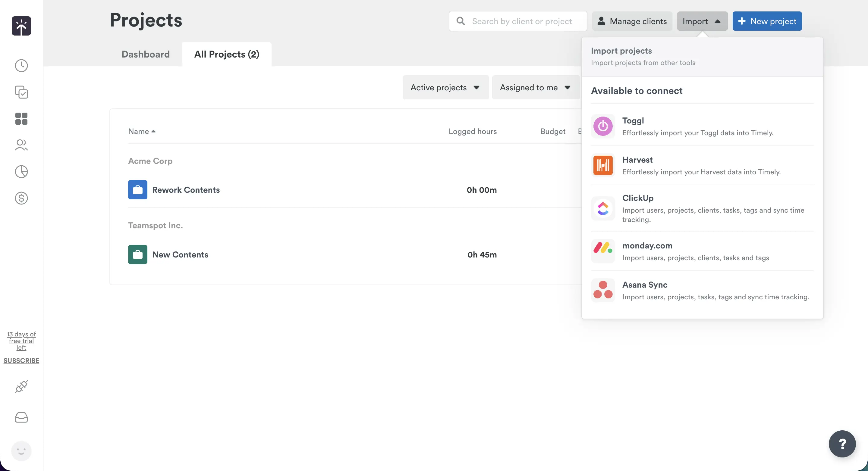Click the smiley feedback icon
Image resolution: width=868 pixels, height=471 pixels.
click(x=21, y=451)
